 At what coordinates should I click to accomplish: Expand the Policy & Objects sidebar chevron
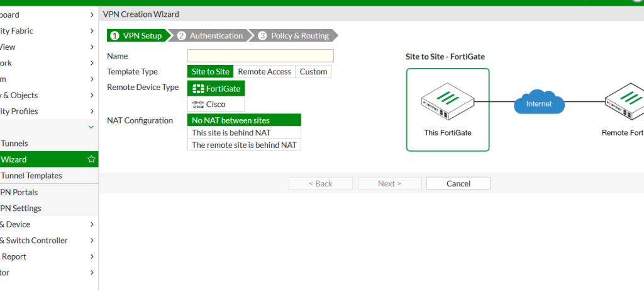tap(92, 95)
